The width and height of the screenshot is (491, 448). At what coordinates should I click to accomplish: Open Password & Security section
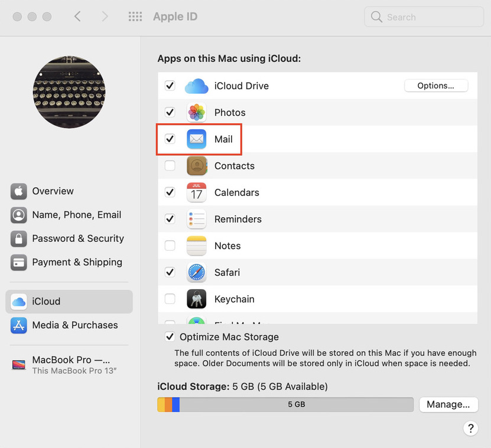[69, 238]
